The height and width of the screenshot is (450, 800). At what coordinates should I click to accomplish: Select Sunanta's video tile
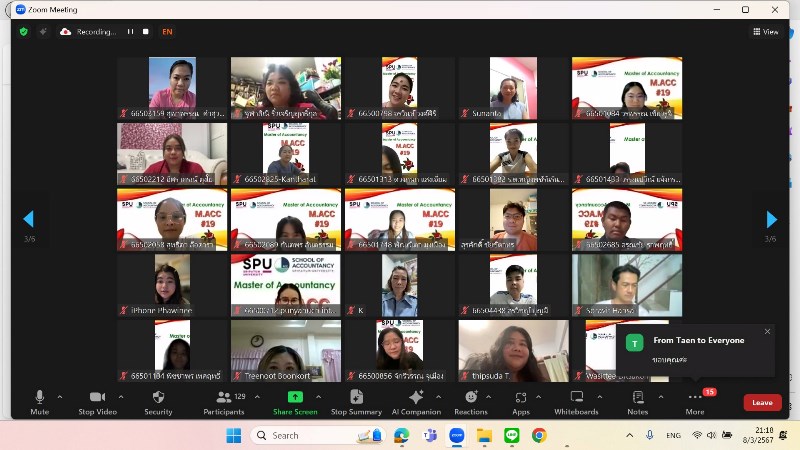[513, 88]
